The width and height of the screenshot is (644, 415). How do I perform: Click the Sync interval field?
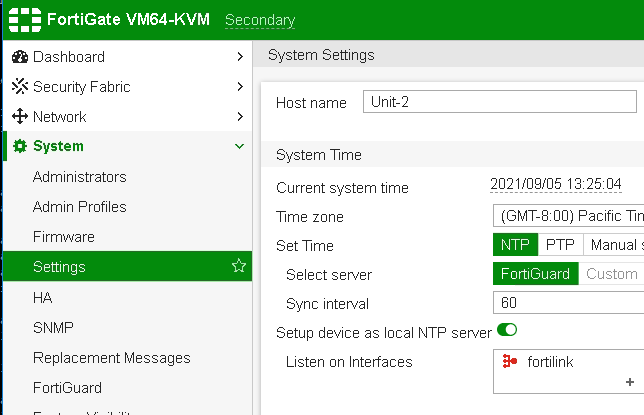(x=568, y=302)
